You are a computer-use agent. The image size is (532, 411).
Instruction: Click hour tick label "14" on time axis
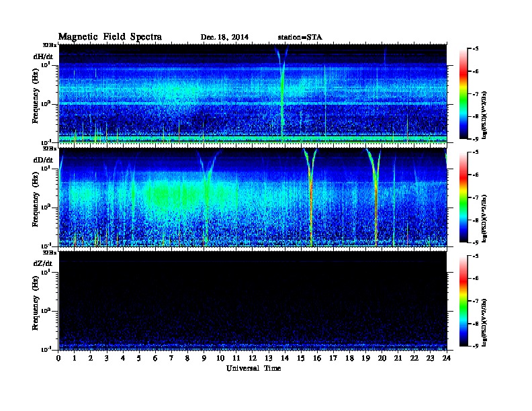[285, 358]
